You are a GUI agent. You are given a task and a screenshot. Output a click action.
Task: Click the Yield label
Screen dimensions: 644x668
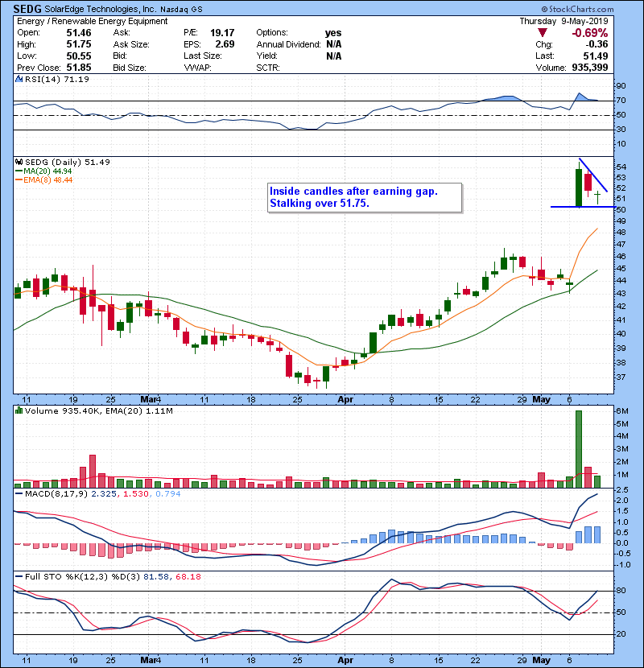(266, 56)
